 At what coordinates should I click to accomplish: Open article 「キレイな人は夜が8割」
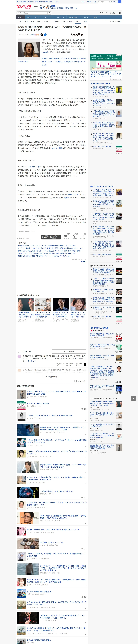tap(50, 415)
